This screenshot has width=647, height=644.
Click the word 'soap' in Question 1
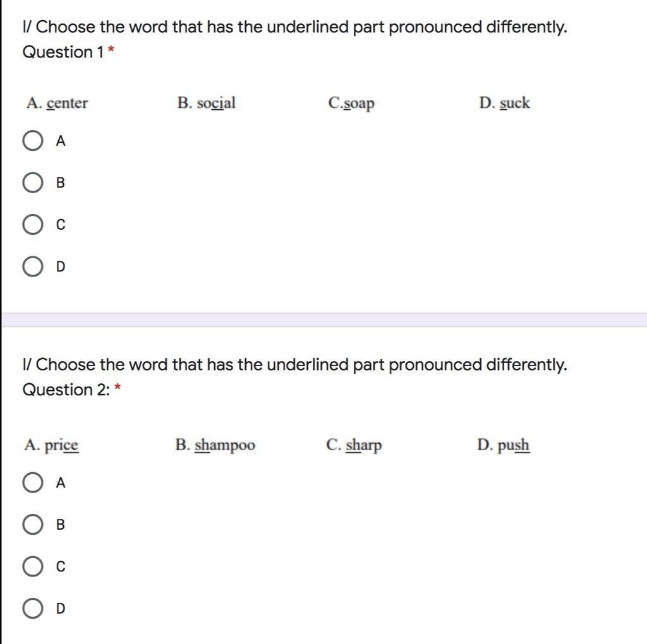359,104
